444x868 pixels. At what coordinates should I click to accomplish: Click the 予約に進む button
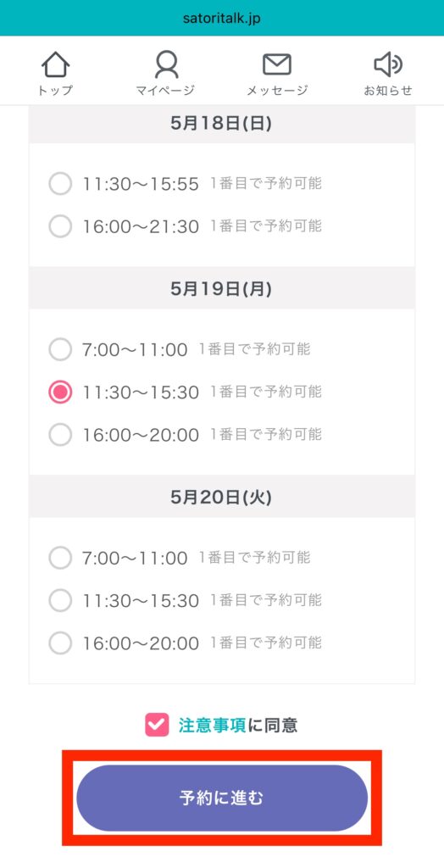click(222, 798)
